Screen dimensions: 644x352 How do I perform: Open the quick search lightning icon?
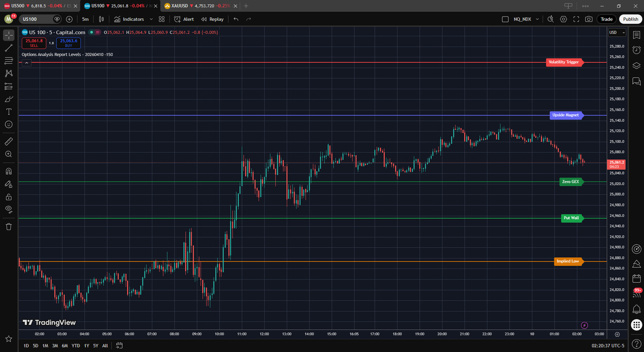[x=550, y=19]
